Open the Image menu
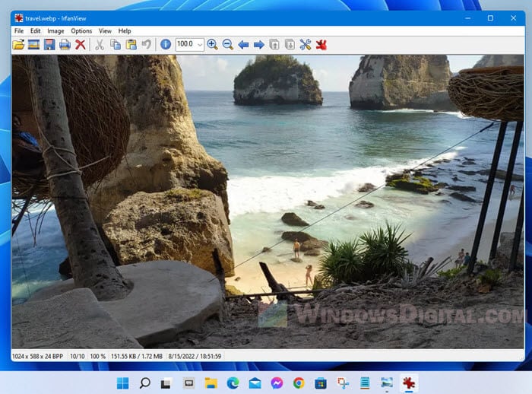532x394 pixels. click(55, 31)
